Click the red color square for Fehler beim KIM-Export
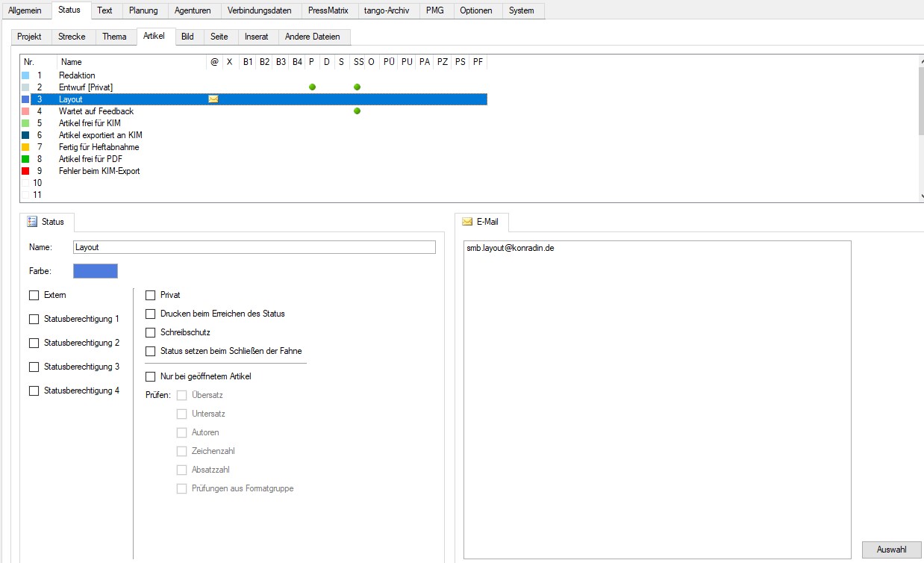This screenshot has height=563, width=924. tap(25, 171)
